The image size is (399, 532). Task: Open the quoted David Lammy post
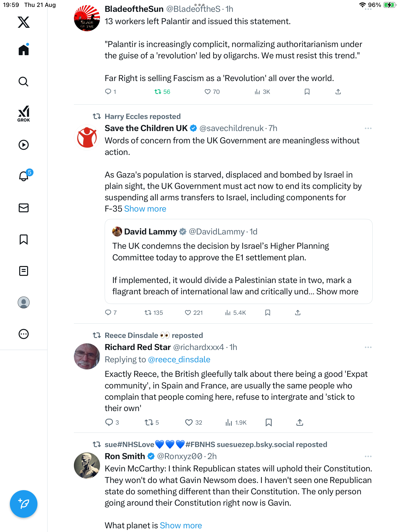(x=238, y=261)
